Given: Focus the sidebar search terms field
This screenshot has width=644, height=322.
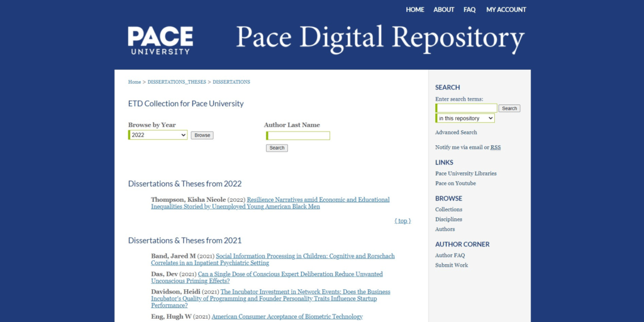Looking at the screenshot, I should coord(466,108).
